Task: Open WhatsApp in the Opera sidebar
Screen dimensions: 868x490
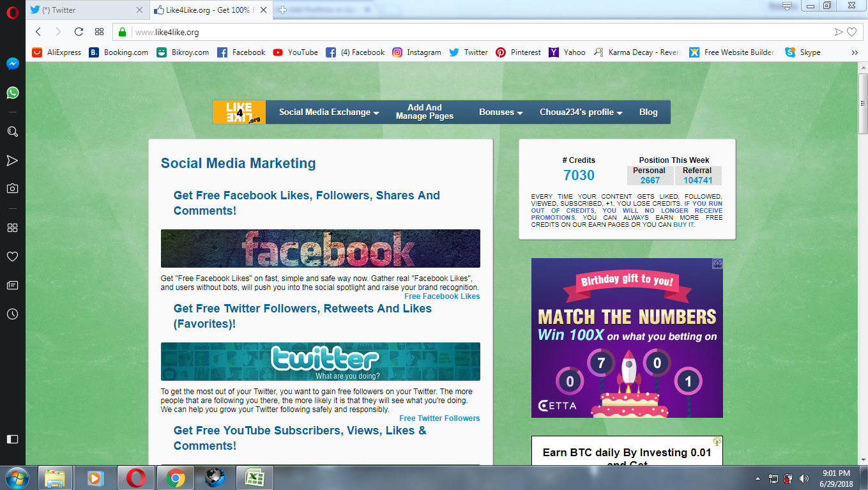Action: (x=12, y=93)
